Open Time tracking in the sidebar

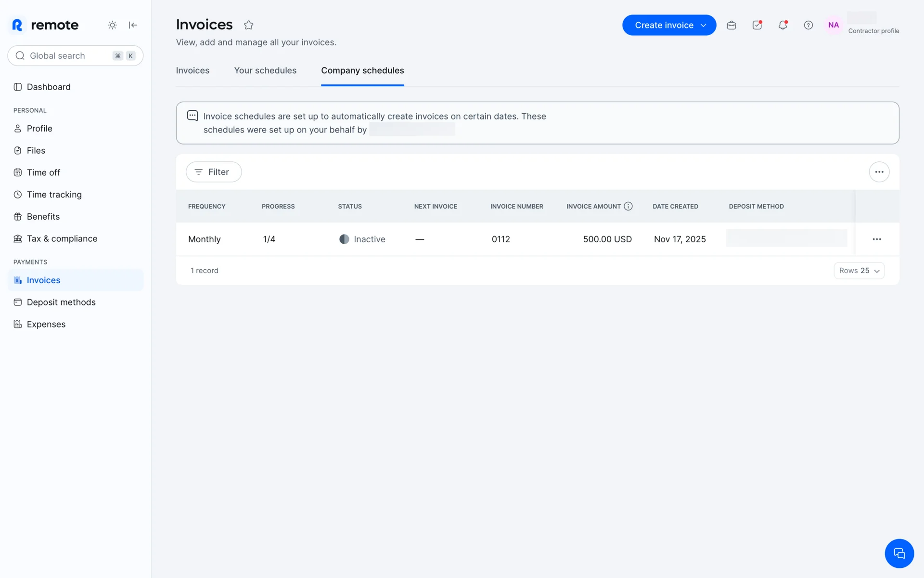pyautogui.click(x=54, y=195)
